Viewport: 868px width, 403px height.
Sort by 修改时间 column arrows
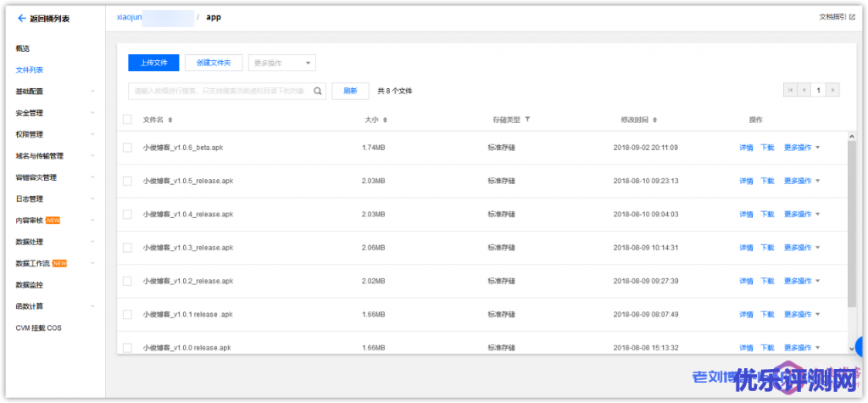coord(654,120)
